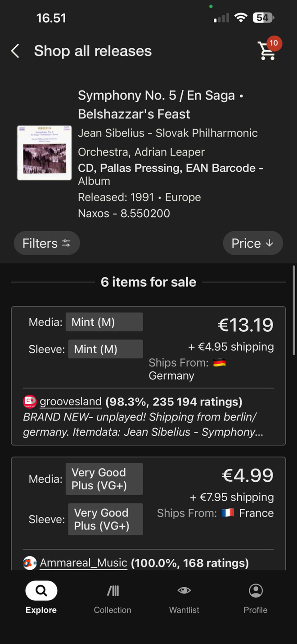Tap the Collection tab label
Image resolution: width=297 pixels, height=644 pixels.
112,610
